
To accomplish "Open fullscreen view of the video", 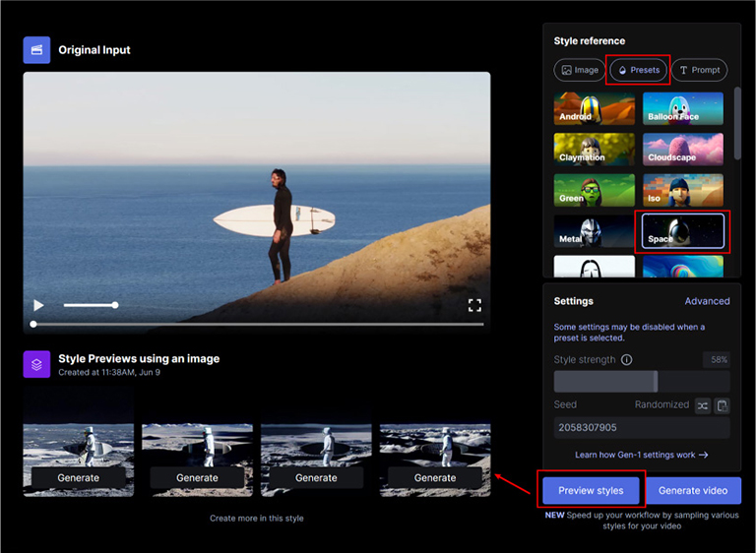I will (474, 305).
